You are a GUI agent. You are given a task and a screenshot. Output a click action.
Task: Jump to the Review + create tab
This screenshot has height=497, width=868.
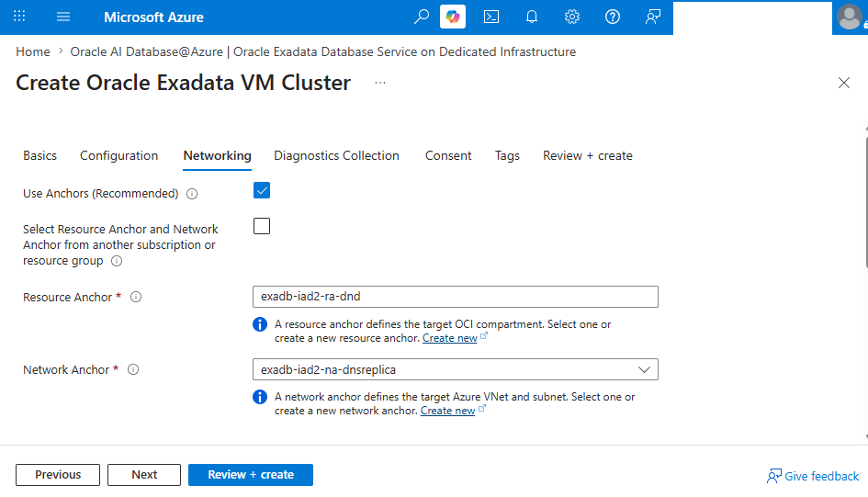pos(587,155)
